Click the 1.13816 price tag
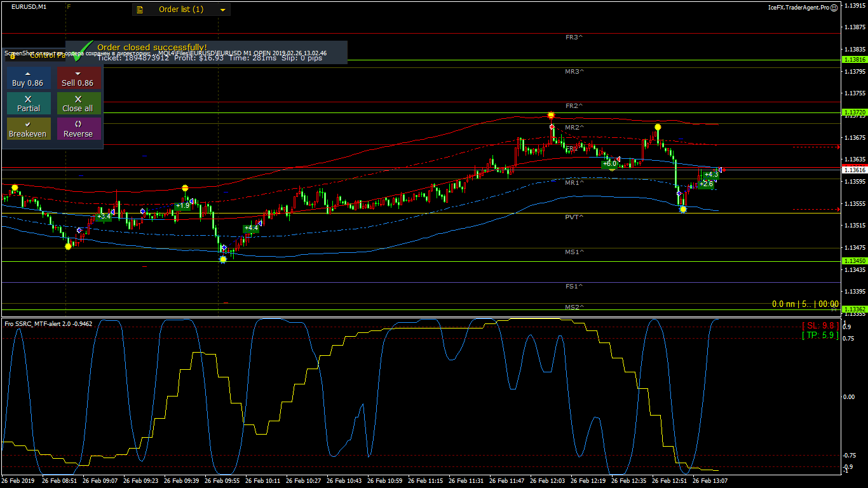Image resolution: width=868 pixels, height=488 pixels. 854,59
